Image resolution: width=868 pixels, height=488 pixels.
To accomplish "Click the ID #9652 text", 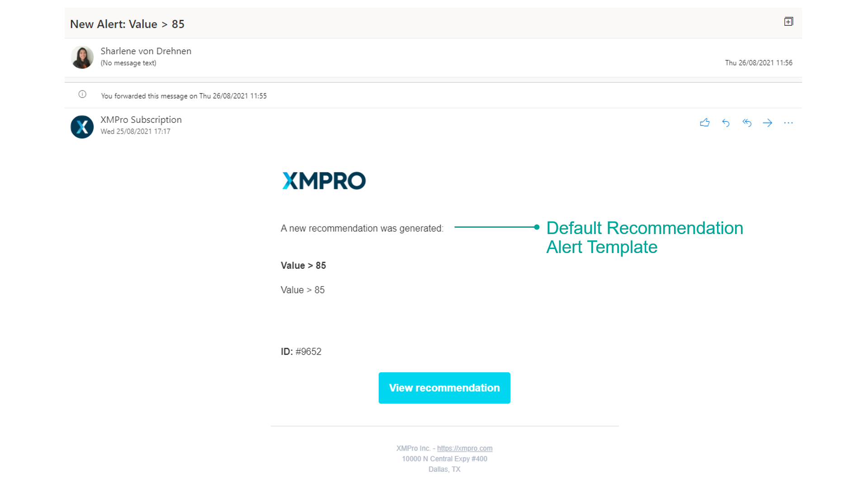I will [301, 352].
